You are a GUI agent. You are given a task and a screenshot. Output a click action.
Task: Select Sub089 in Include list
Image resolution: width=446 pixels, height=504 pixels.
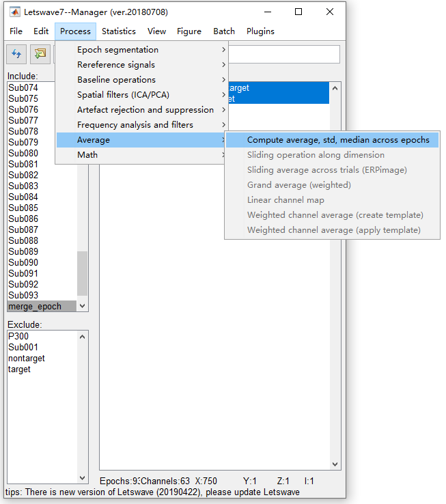pyautogui.click(x=42, y=252)
